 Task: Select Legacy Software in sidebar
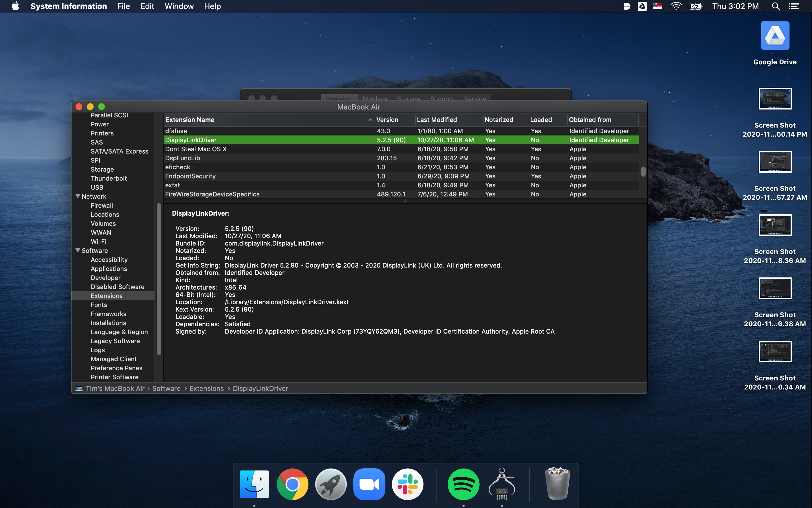pyautogui.click(x=115, y=341)
